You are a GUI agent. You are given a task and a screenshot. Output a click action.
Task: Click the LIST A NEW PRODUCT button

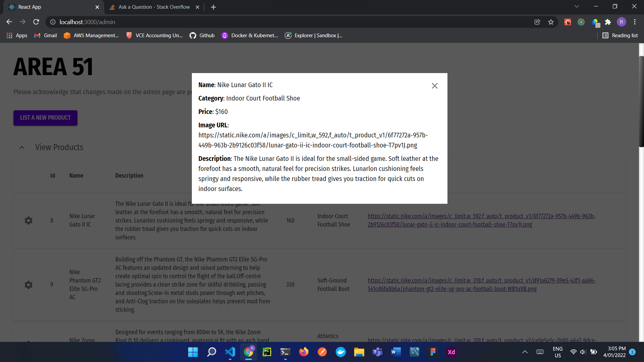(45, 118)
